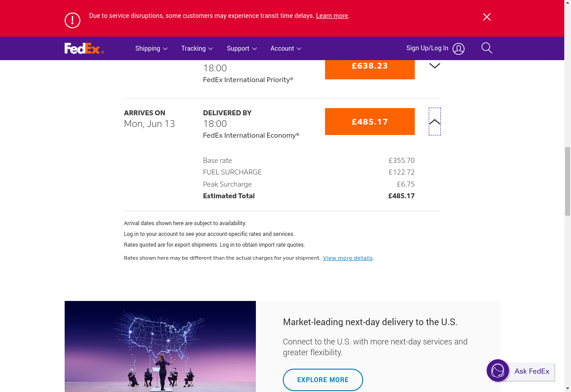Expand the Account menu
The height and width of the screenshot is (392, 571).
(285, 48)
